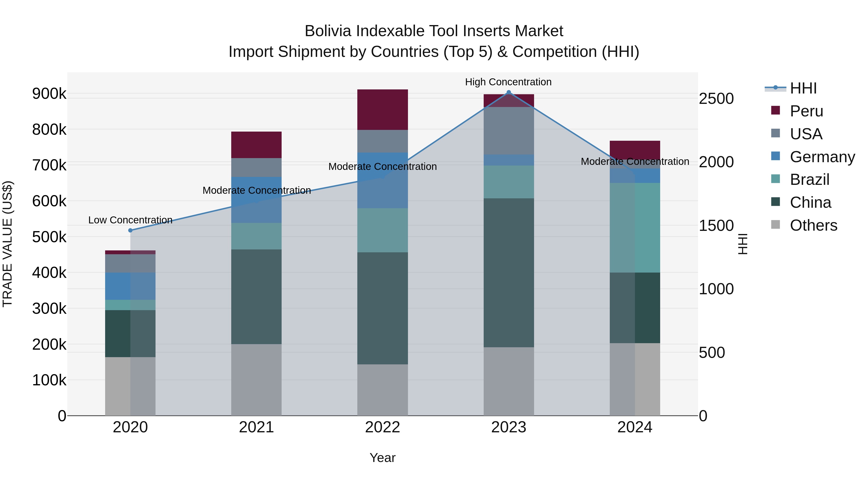Click the chart title 'Bolivia Indexable Tool Inserts Market'

coord(434,31)
